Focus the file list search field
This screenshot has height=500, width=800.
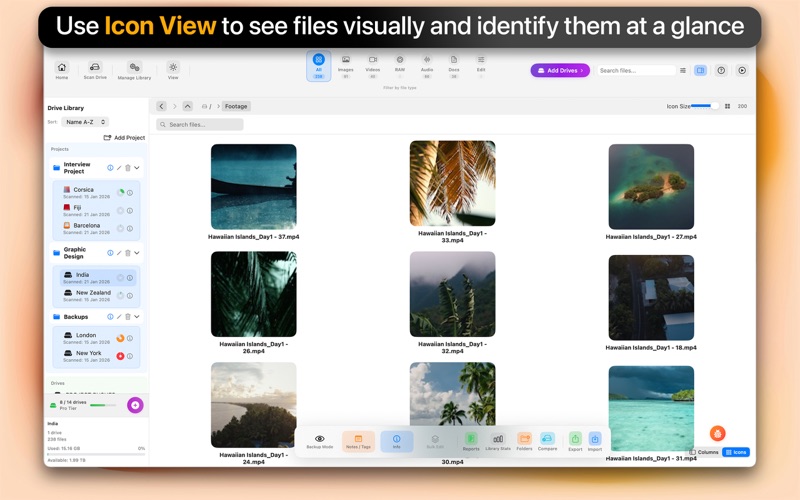pyautogui.click(x=199, y=124)
